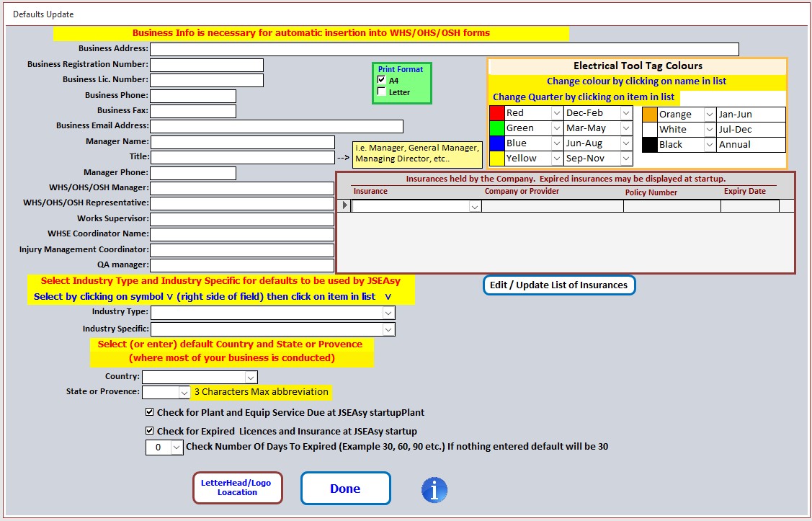812x521 pixels.
Task: Expand the State or Provence dropdown
Action: click(184, 393)
